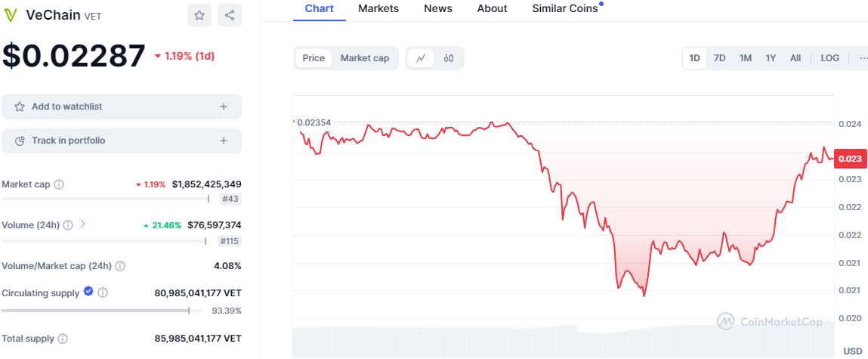The height and width of the screenshot is (359, 868).
Task: Click Volume/Market cap info icon
Action: coord(120,266)
